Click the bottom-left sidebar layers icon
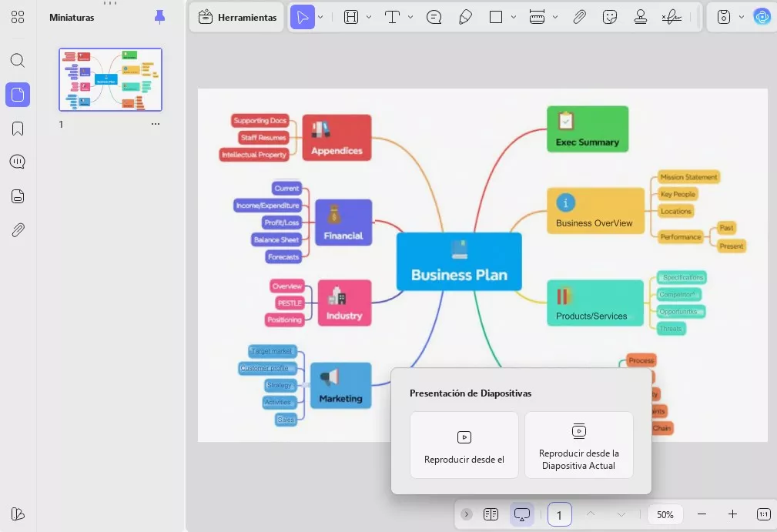Viewport: 777px width, 532px height. pos(18,514)
